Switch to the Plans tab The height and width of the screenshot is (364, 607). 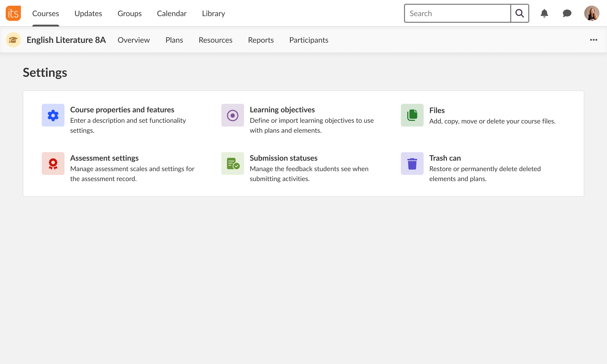pos(174,40)
